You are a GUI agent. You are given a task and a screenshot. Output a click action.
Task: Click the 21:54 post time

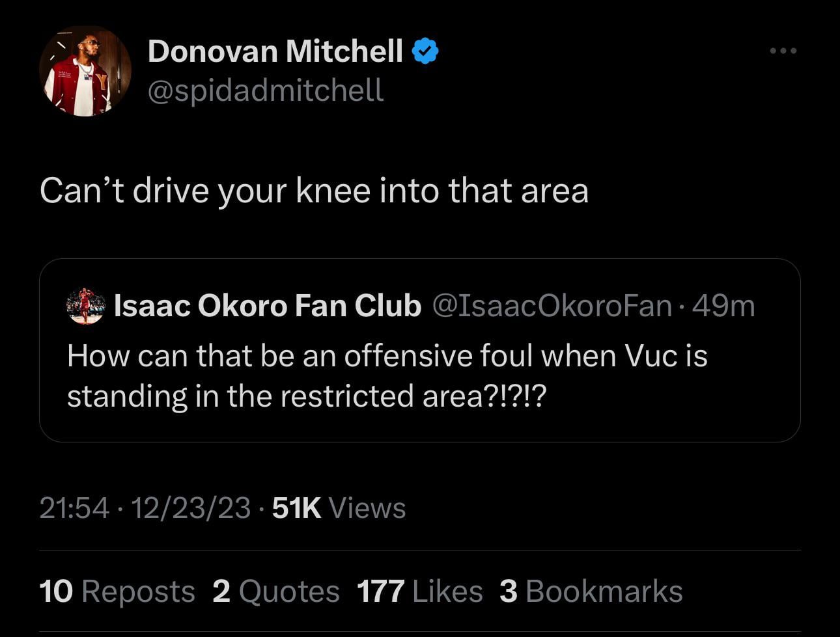[74, 508]
